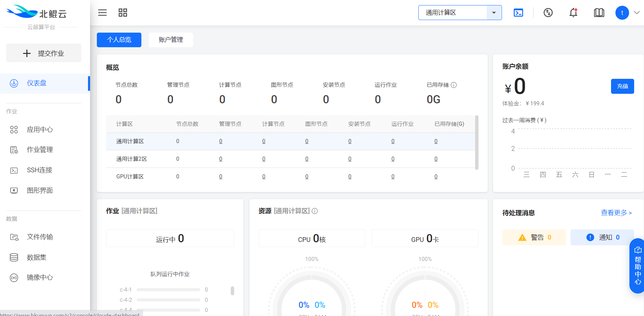Click 安装节点 value link in GPU计算区 row
The height and width of the screenshot is (316, 644).
[x=350, y=177]
